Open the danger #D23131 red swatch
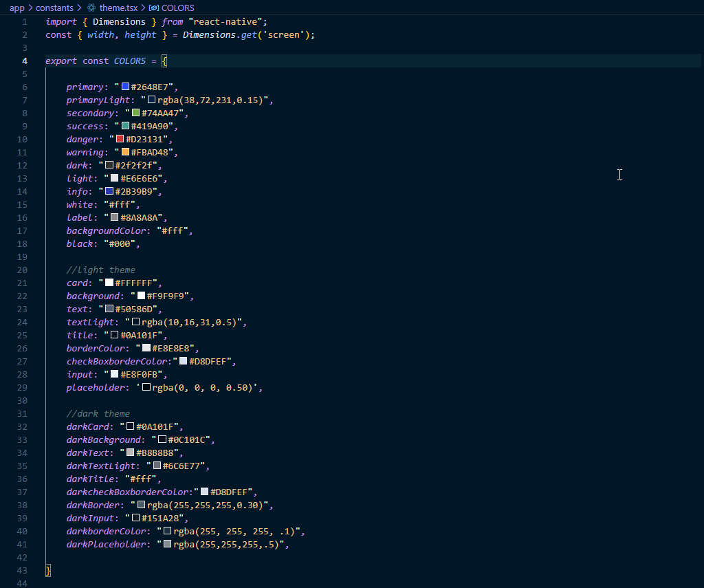Image resolution: width=704 pixels, height=588 pixels. coord(120,139)
